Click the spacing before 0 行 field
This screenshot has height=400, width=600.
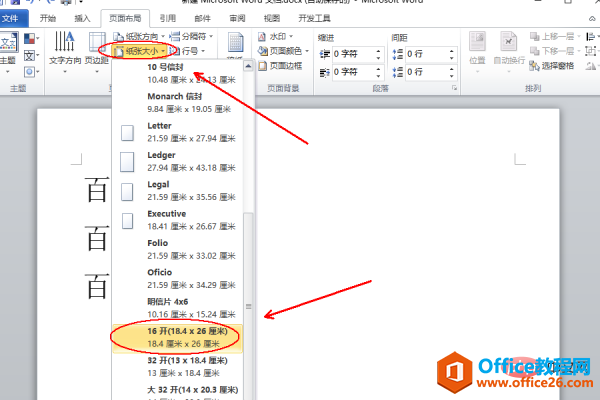427,54
